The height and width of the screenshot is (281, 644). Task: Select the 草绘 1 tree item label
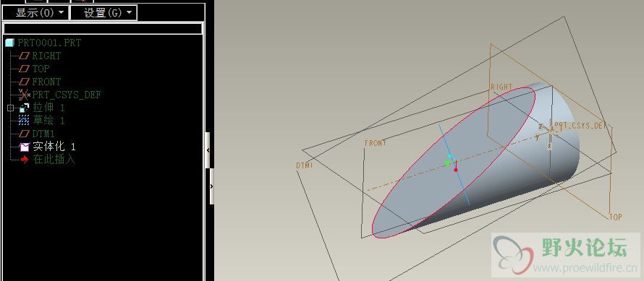[48, 121]
